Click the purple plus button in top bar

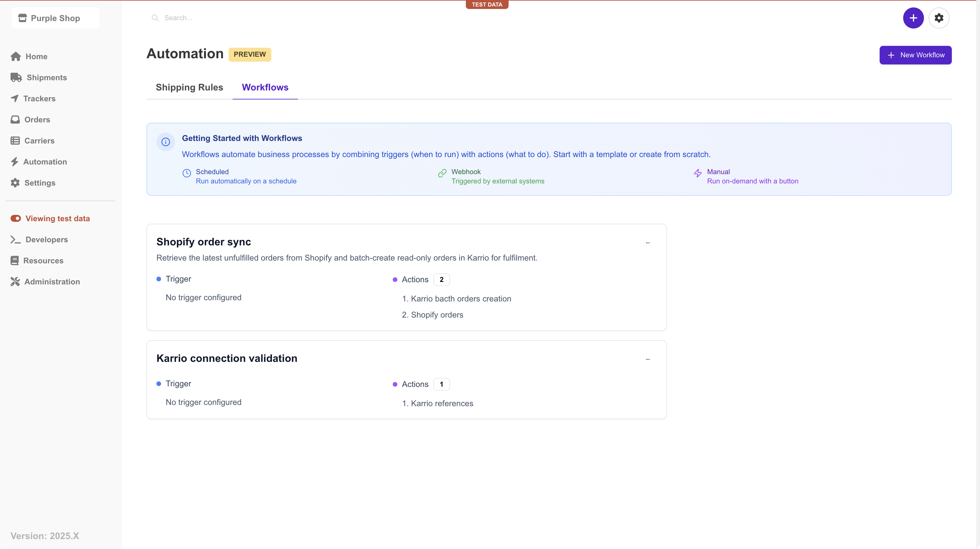coord(913,17)
